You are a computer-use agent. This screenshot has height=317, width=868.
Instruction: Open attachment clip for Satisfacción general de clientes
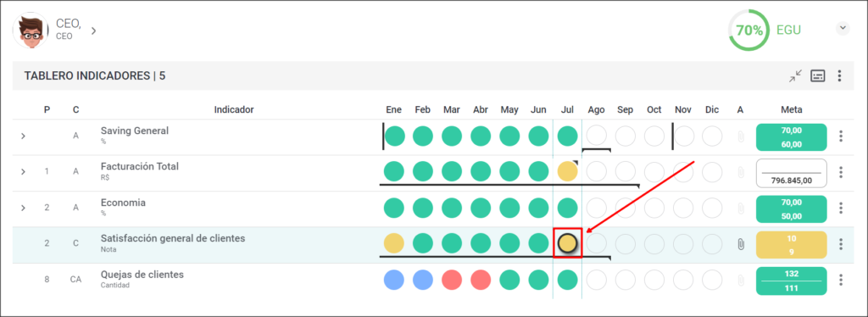point(741,244)
